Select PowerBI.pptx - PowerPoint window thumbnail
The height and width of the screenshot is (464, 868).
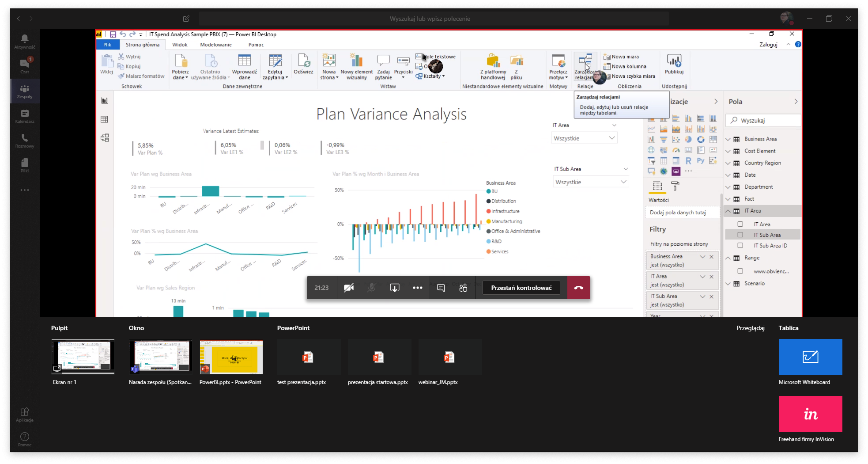tap(231, 357)
